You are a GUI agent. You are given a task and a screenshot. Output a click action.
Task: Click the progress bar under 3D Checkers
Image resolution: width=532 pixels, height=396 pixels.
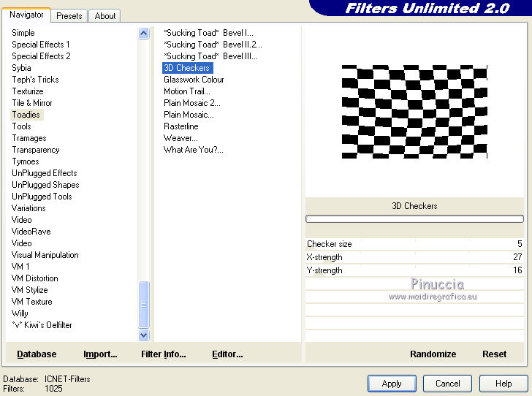click(414, 219)
